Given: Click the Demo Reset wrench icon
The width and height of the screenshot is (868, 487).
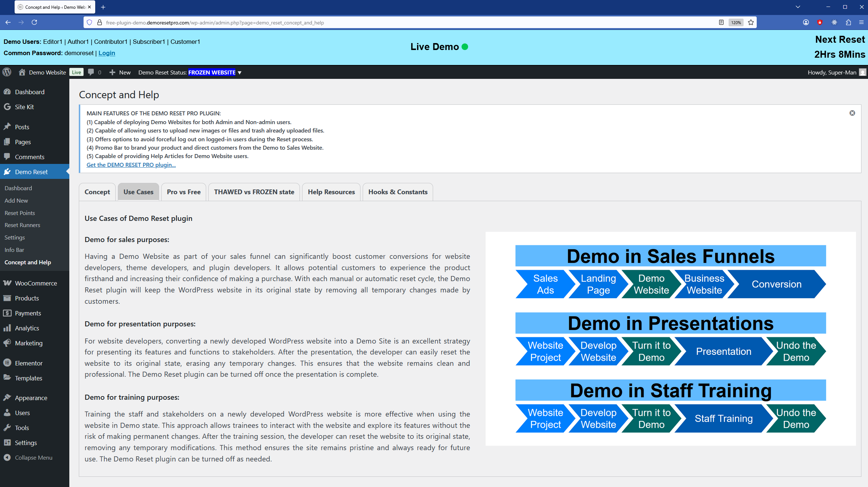Looking at the screenshot, I should point(8,172).
